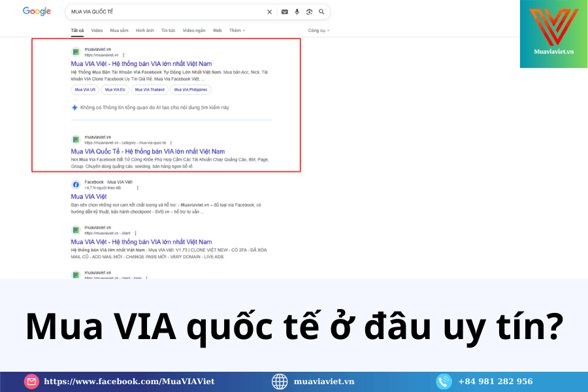Click the AI overview sparkle icon

coord(74,108)
